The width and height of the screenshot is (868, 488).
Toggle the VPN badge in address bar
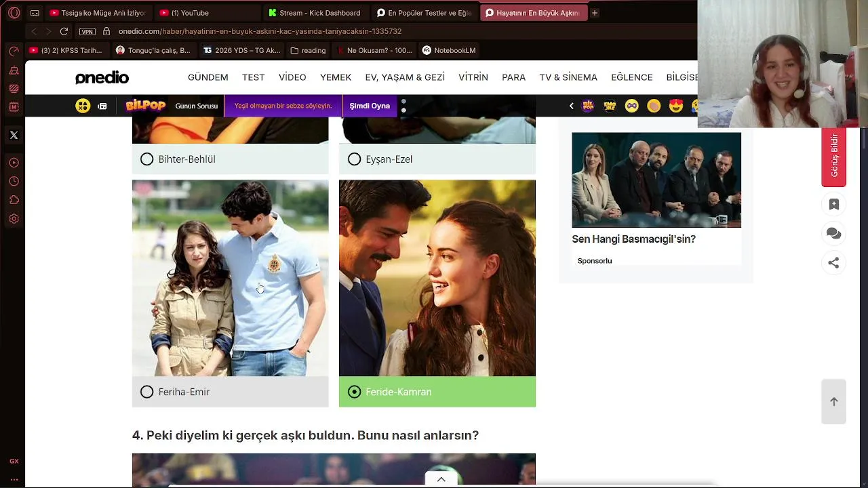pyautogui.click(x=87, y=31)
